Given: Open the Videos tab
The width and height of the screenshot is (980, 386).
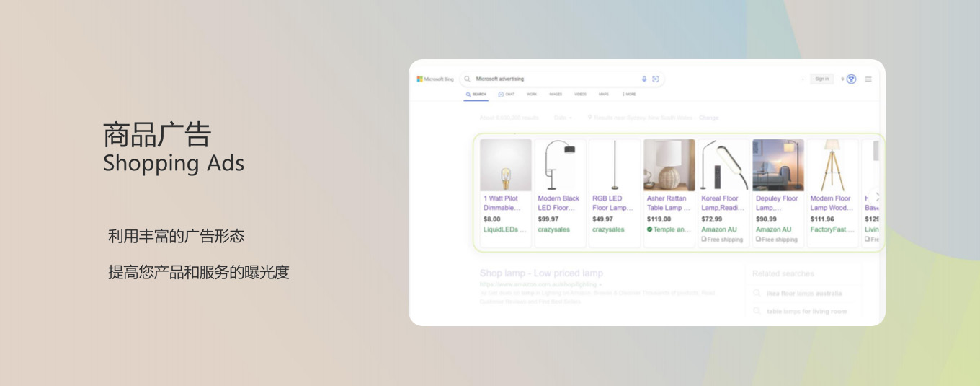Looking at the screenshot, I should coord(580,95).
